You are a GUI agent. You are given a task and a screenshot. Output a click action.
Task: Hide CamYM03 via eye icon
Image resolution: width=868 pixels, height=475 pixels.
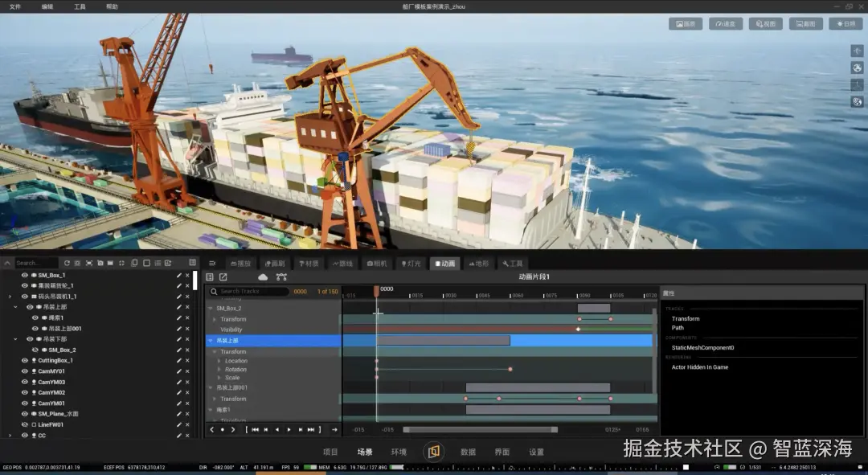pos(24,382)
